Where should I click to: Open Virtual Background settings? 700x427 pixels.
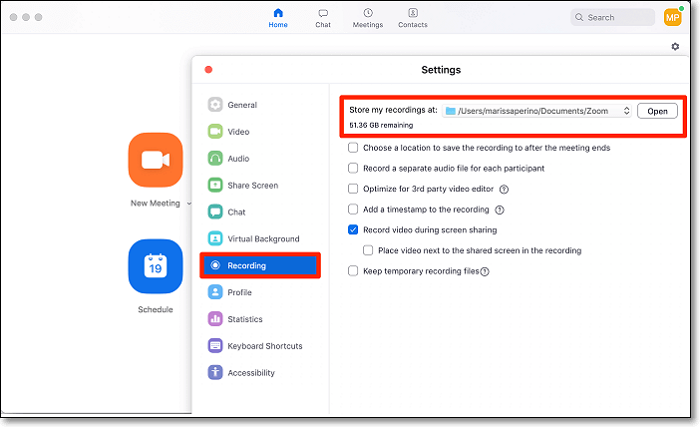pyautogui.click(x=262, y=239)
